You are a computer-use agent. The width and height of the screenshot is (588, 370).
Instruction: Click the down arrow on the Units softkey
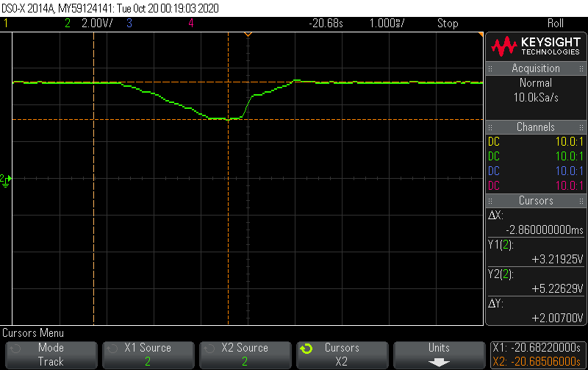click(439, 362)
